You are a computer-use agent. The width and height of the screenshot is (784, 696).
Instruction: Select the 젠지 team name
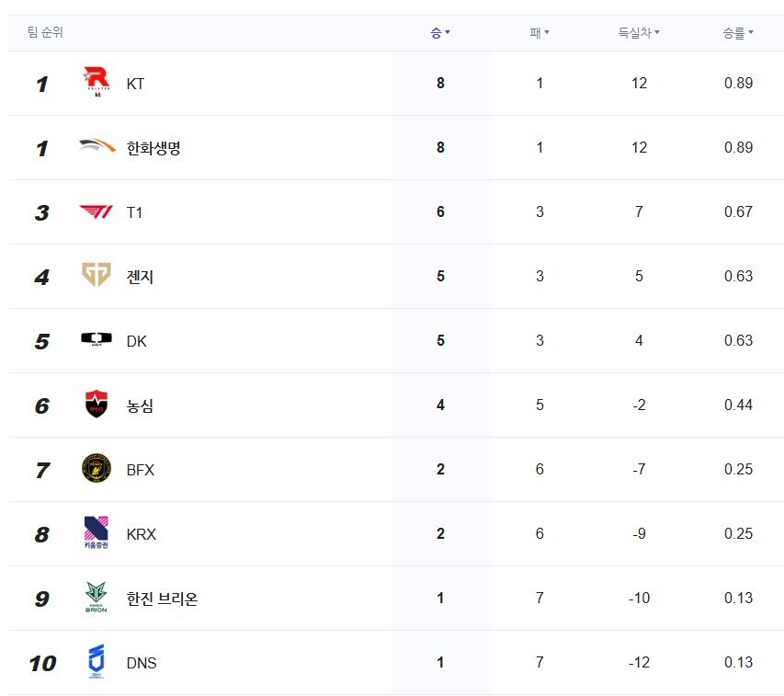click(140, 277)
